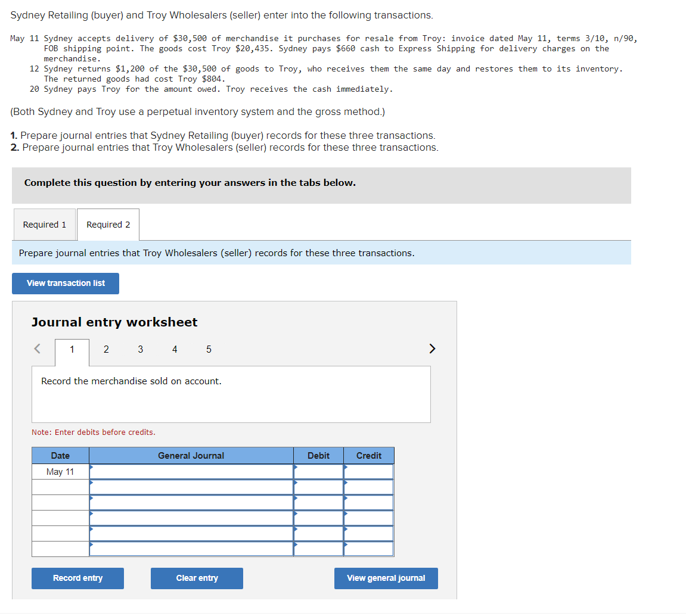This screenshot has width=686, height=616.
Task: Go to next journal entry arrow
Action: [x=432, y=349]
